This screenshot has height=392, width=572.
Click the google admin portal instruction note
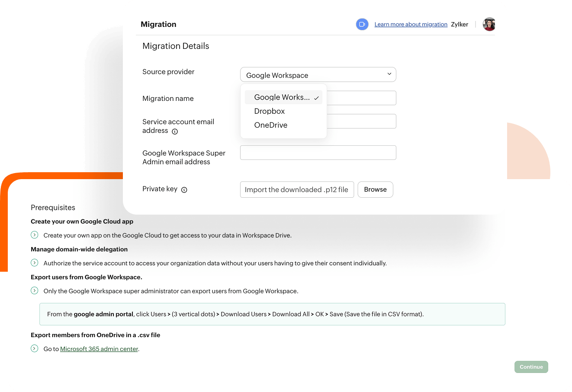272,314
